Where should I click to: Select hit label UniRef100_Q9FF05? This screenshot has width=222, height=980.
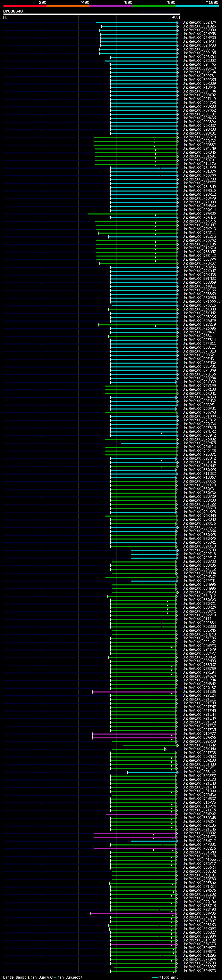[x=199, y=65]
